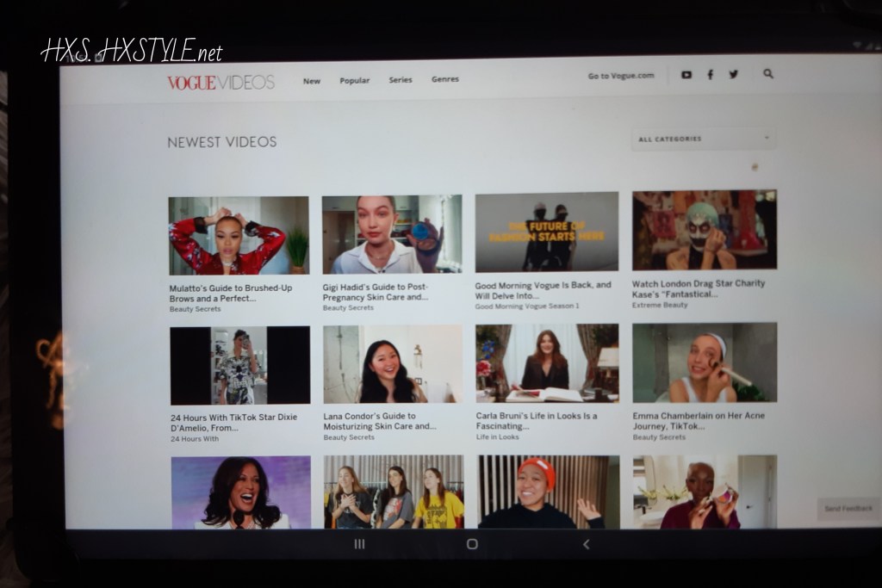Expand the All Categories dropdown

coord(703,139)
